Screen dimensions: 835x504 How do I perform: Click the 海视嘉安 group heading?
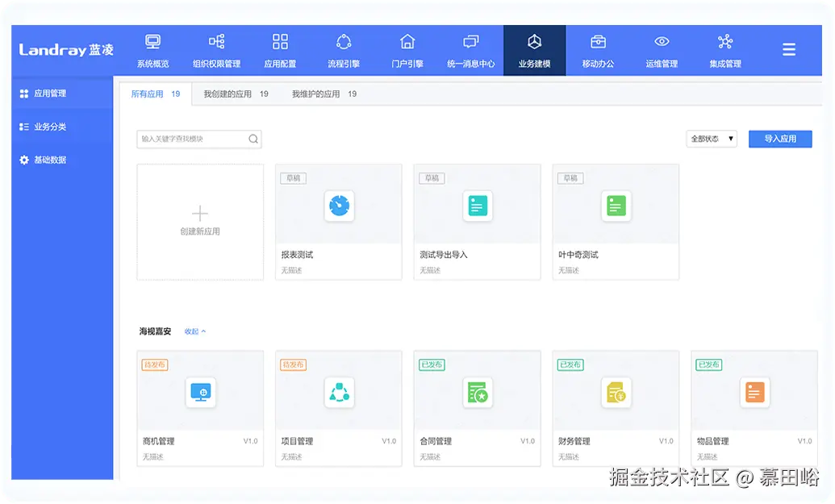[x=155, y=331]
